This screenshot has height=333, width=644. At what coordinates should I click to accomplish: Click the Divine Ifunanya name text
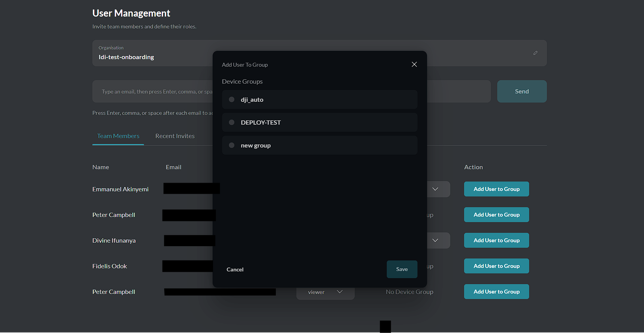[114, 241]
